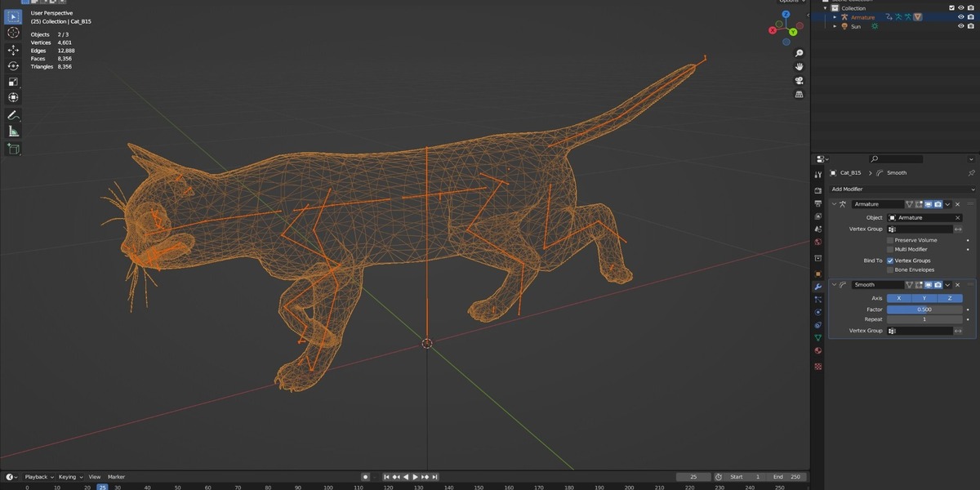
Task: Select the Cursor tool in toolbar
Action: point(13,33)
